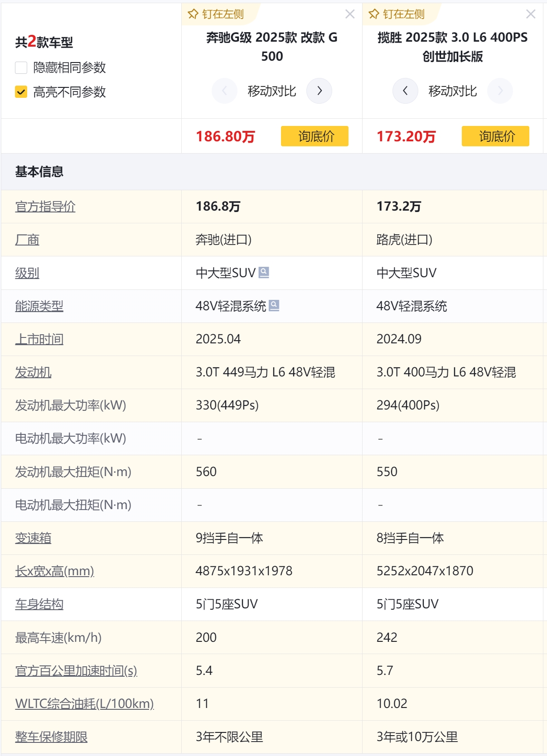The image size is (547, 756).
Task: Open the 能源类型 parameter link
Action: (x=39, y=306)
